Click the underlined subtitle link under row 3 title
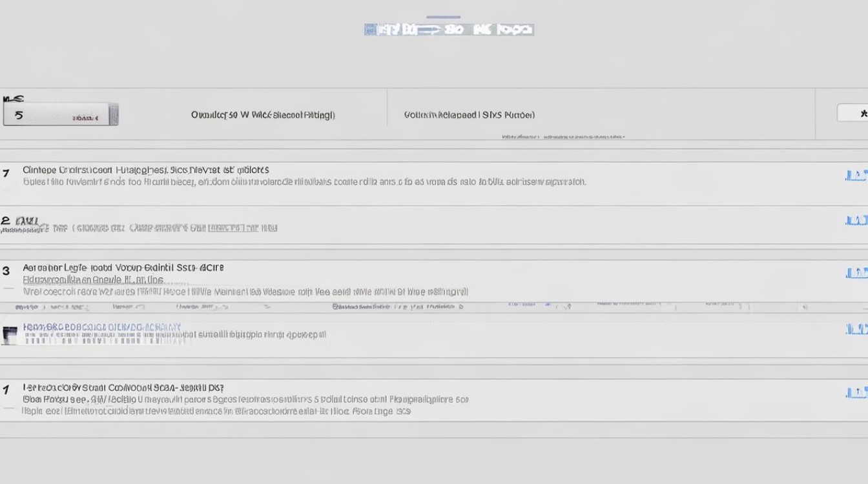 coord(93,280)
